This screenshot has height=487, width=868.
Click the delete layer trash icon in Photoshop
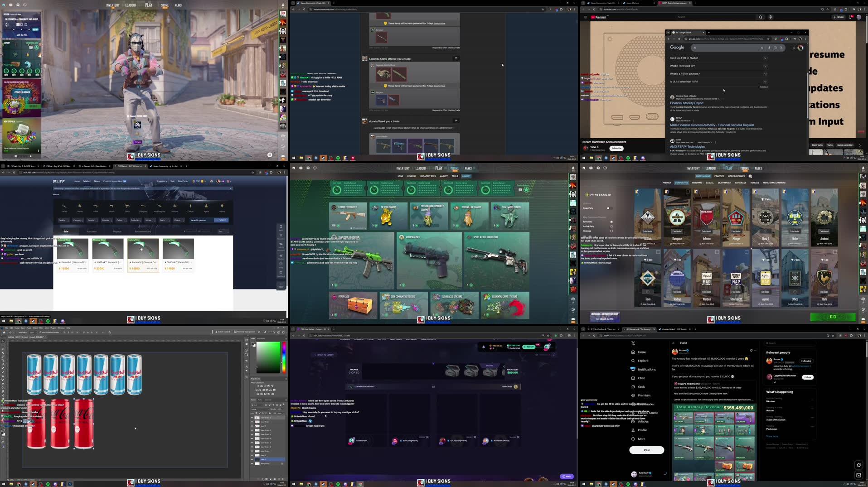(x=282, y=480)
